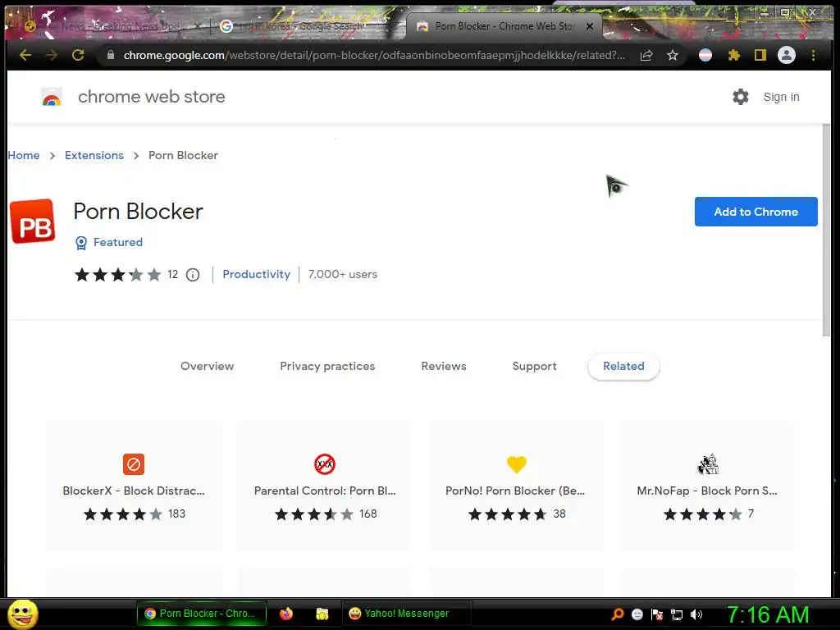Click the forward navigation arrow

[x=52, y=55]
